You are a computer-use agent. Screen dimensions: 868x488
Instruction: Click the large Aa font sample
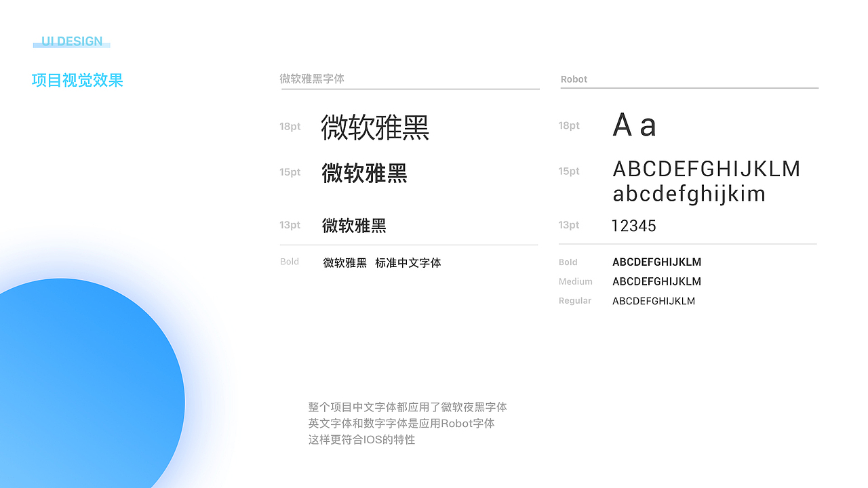pos(635,124)
